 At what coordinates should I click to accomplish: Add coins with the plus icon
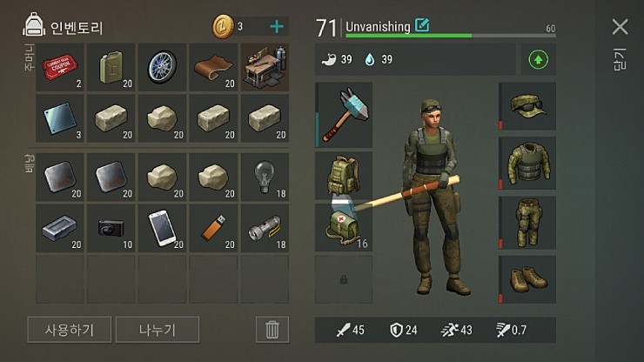coord(277,27)
